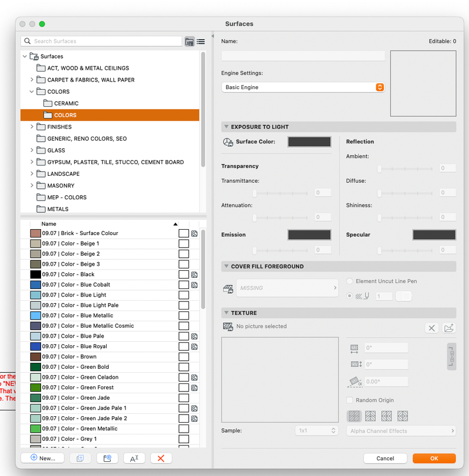Switch to folder tree view icon
Screen dimensions: 469x476
point(189,42)
